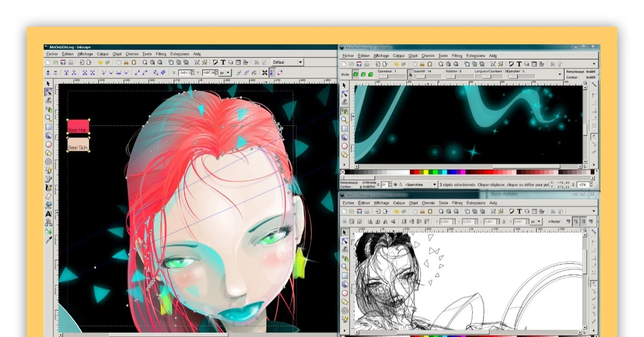Click the Paste clipboard icon in bottom-right window
644x337 pixels.
429,212
